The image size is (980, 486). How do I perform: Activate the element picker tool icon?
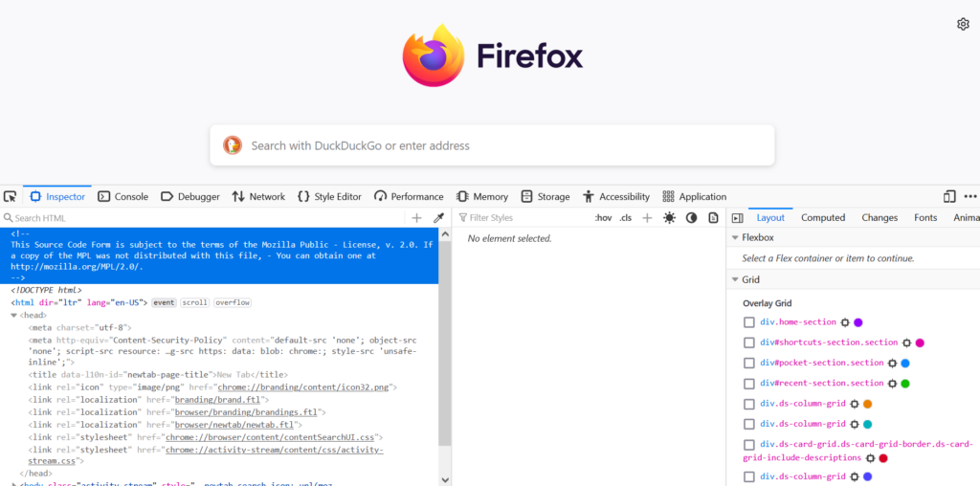click(10, 197)
